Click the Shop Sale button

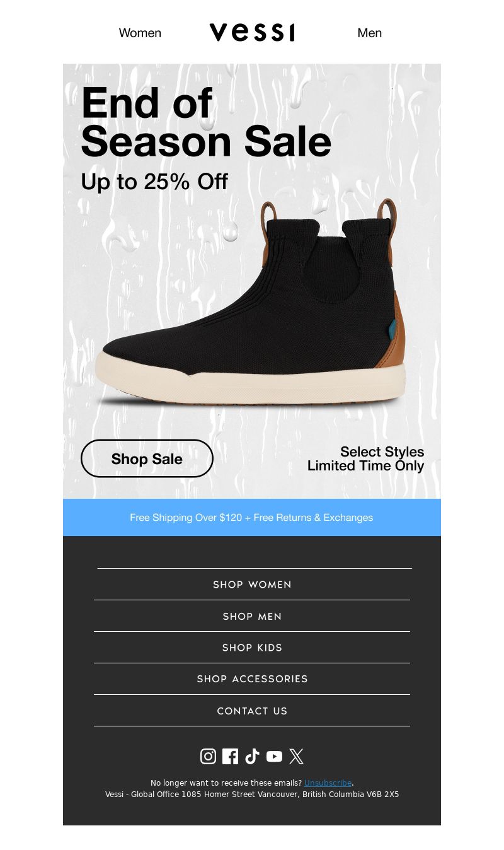click(x=147, y=458)
